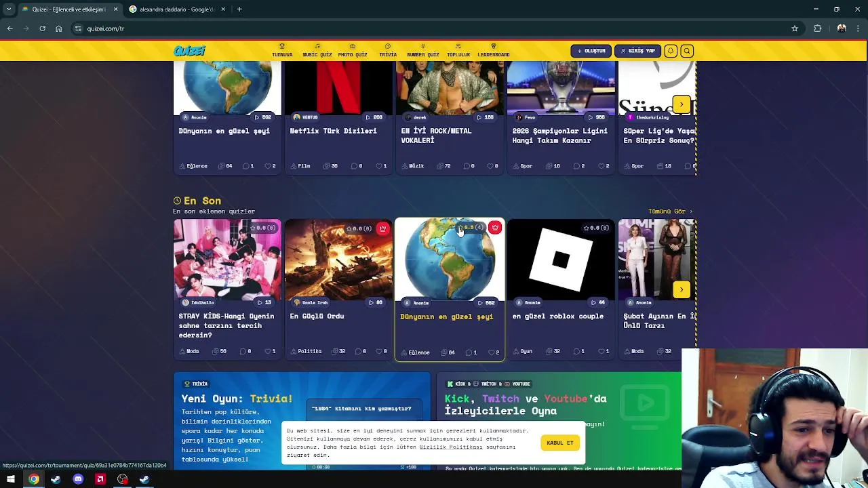The height and width of the screenshot is (488, 868).
Task: Click the derek author chip
Action: click(x=416, y=117)
